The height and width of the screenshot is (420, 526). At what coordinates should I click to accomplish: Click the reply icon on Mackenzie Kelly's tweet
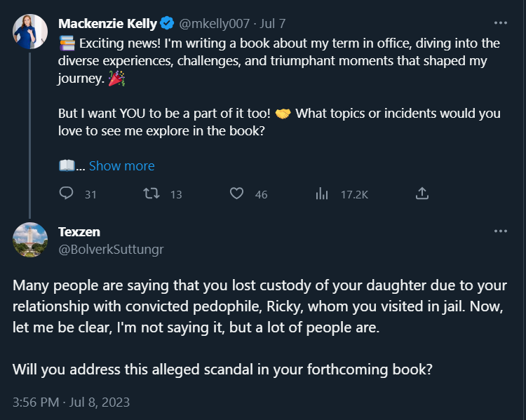tap(67, 194)
